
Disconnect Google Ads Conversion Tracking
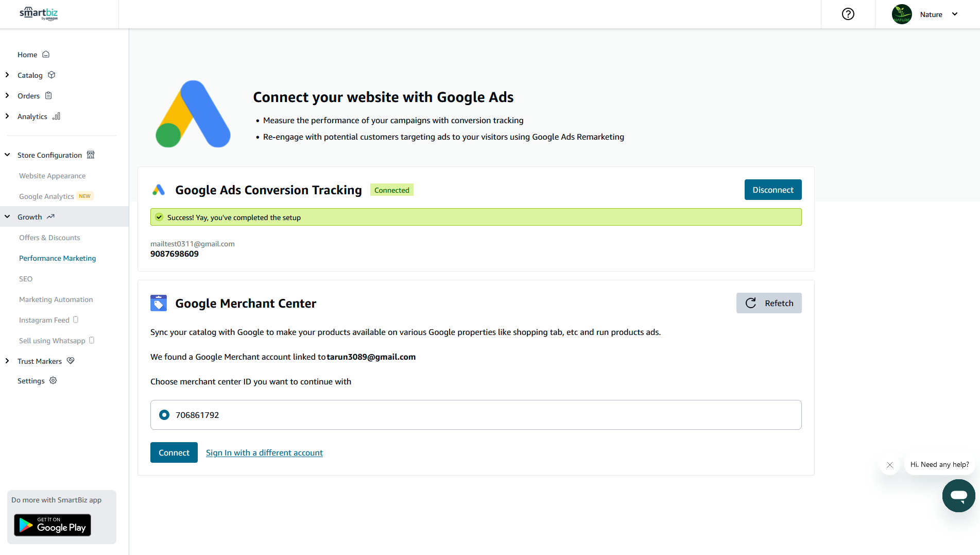tap(773, 190)
